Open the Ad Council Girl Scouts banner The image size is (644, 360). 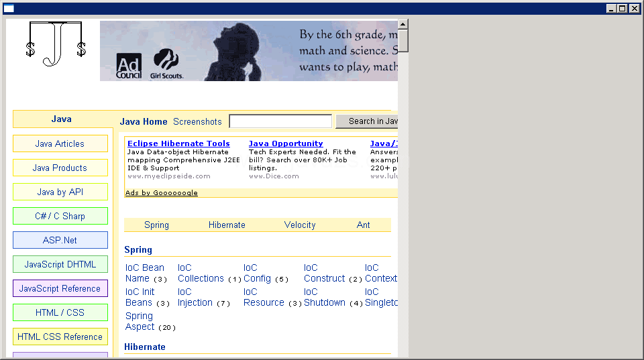pos(248,51)
